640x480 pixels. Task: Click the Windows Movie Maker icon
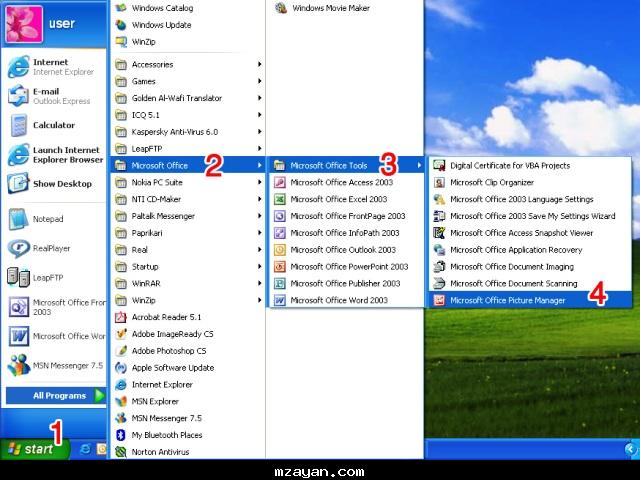click(281, 8)
